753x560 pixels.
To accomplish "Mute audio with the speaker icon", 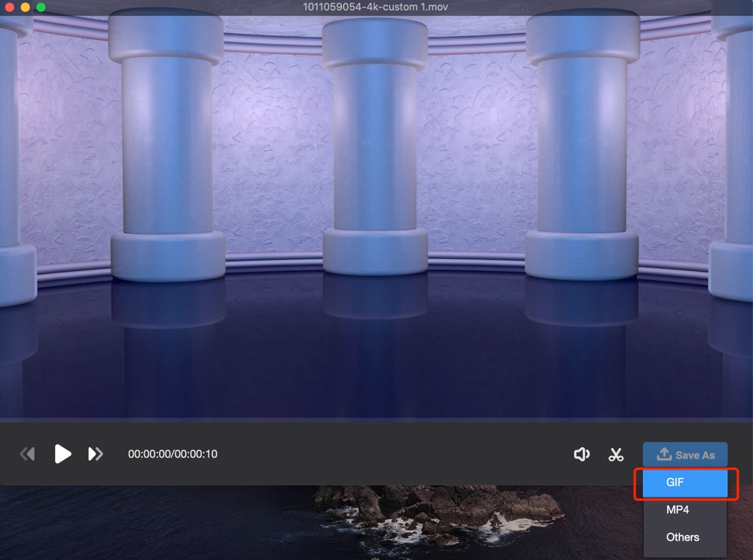I will click(581, 455).
